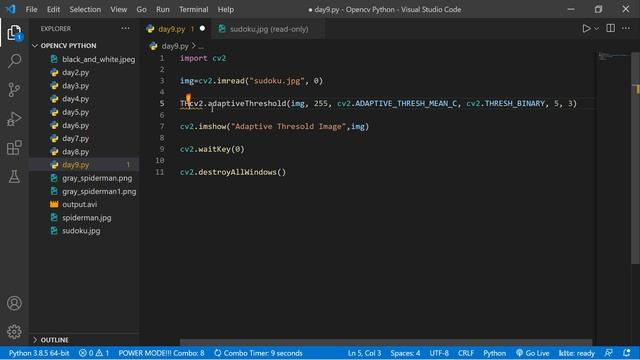Open gray_spiderman1.png file
The height and width of the screenshot is (360, 640).
click(99, 191)
